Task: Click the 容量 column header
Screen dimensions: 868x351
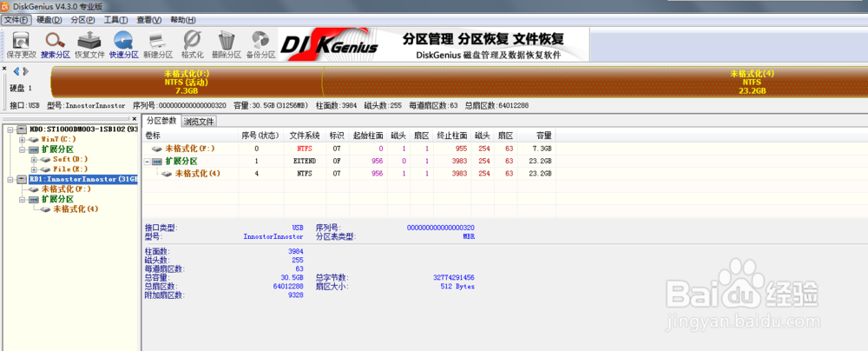Action: (x=537, y=136)
